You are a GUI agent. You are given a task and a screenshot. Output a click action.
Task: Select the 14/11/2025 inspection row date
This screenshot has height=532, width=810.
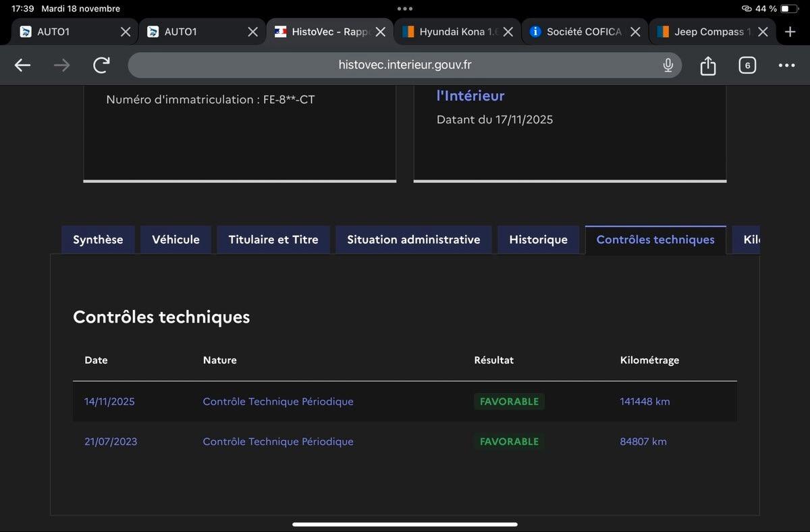(109, 402)
